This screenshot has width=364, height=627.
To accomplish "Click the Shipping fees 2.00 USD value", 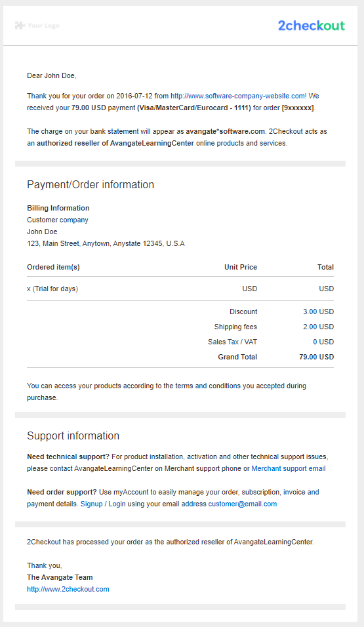I will 318,327.
